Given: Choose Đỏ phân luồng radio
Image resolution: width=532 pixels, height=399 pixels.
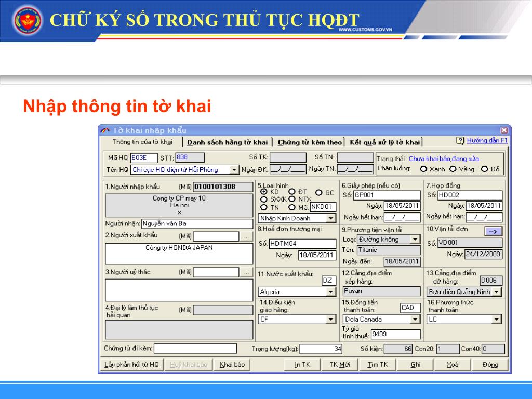Looking at the screenshot, I should click(x=485, y=169).
